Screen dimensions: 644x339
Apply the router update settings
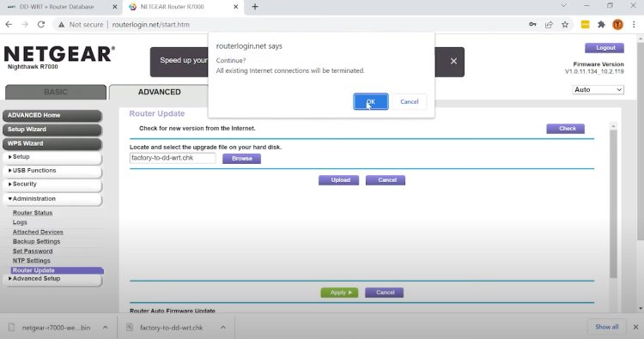coord(339,293)
